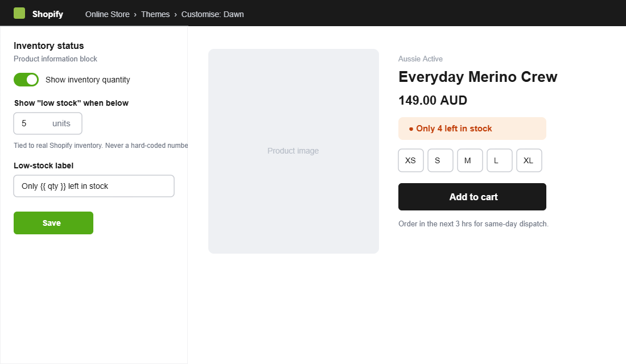Click the Aussie Active vendor name
626x364 pixels.
click(x=421, y=59)
